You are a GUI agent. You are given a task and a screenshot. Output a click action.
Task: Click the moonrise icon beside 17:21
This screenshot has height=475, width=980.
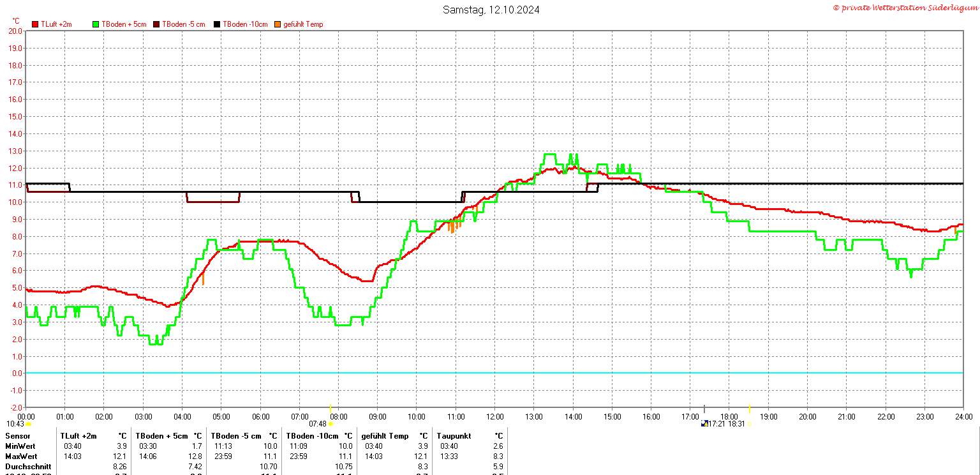click(704, 423)
